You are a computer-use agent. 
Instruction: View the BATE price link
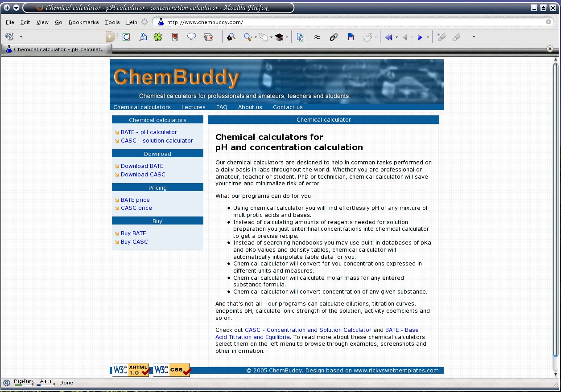(x=135, y=200)
